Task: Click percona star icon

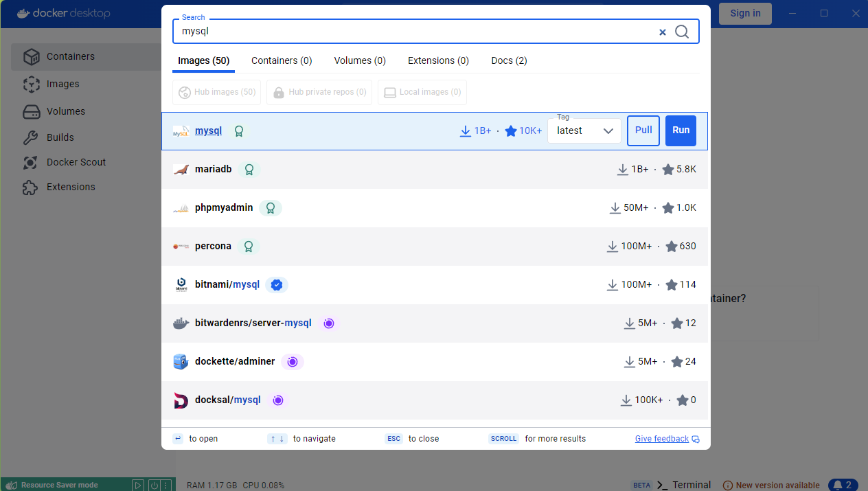Action: 672,247
